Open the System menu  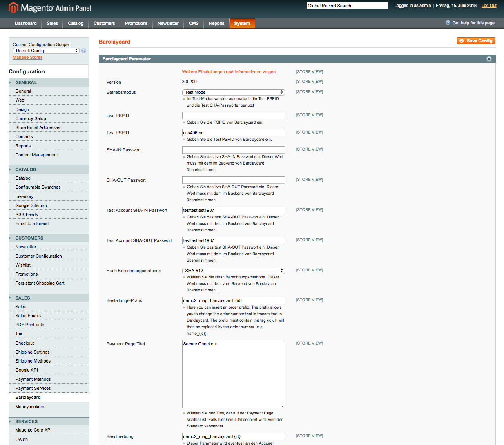point(242,23)
